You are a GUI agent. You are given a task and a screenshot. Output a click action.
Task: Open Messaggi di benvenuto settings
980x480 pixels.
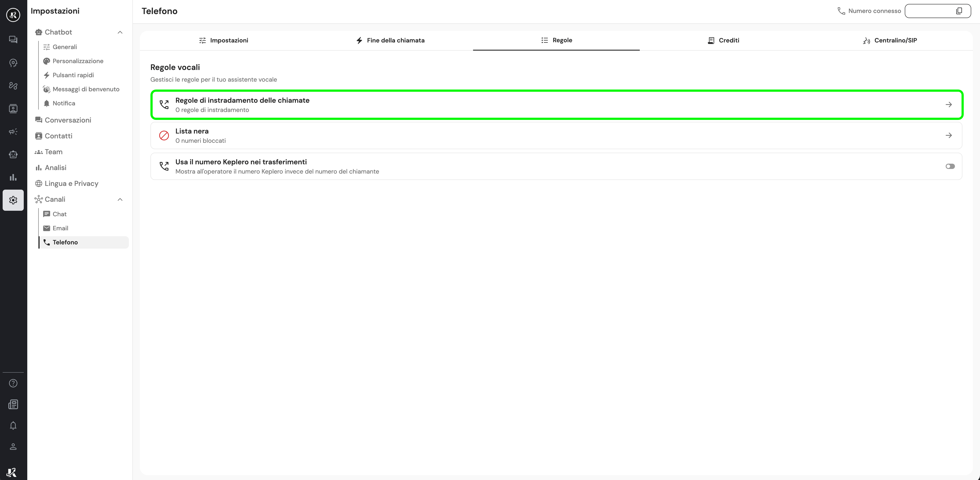(84, 90)
